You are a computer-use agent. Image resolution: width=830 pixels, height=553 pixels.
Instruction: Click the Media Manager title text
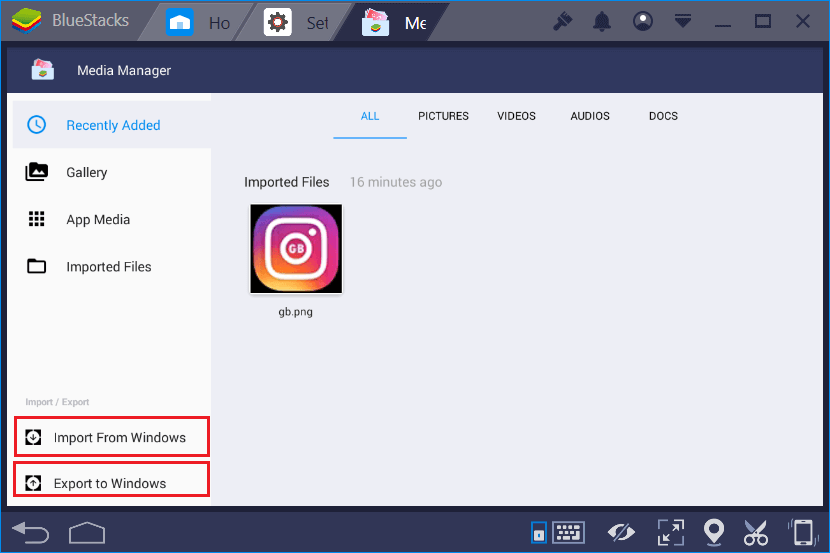[124, 70]
